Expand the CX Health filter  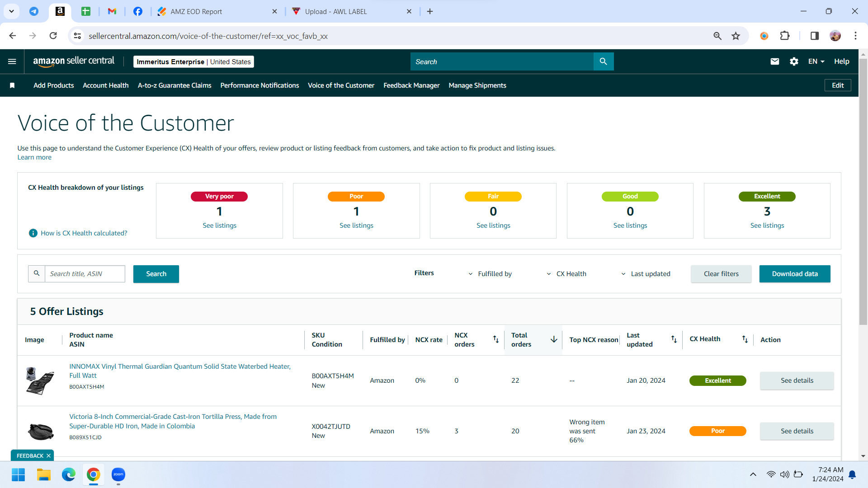pyautogui.click(x=566, y=274)
